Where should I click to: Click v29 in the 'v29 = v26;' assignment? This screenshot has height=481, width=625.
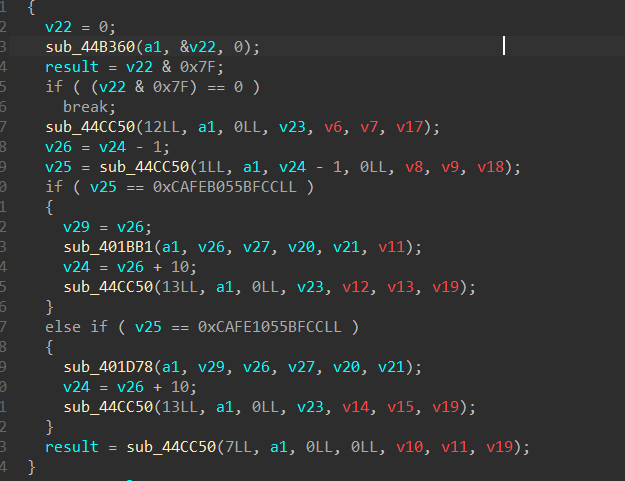[x=77, y=227]
